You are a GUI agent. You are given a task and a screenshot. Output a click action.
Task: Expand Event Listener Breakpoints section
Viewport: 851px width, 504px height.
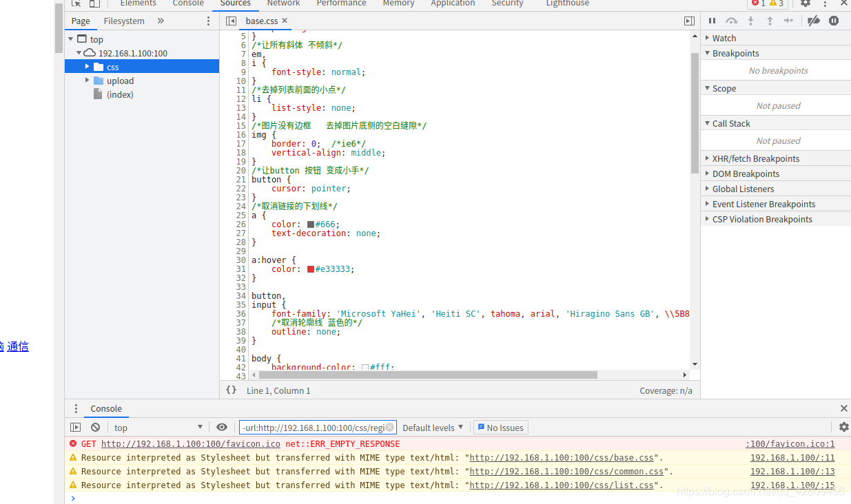(776, 204)
